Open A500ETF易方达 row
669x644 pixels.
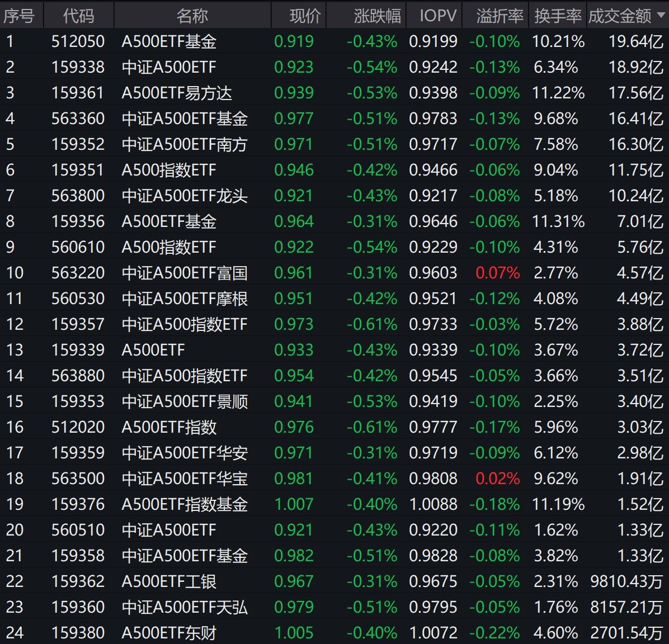pyautogui.click(x=334, y=93)
